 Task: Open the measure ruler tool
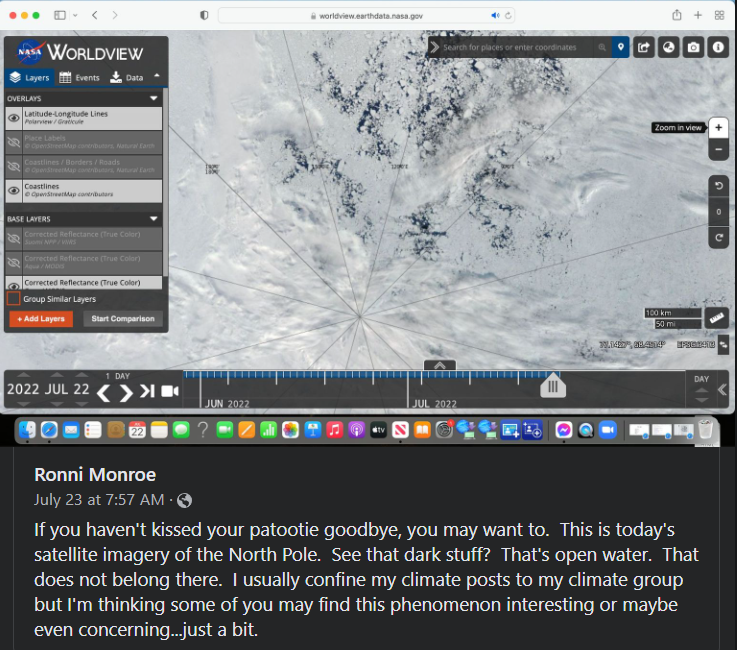point(717,318)
